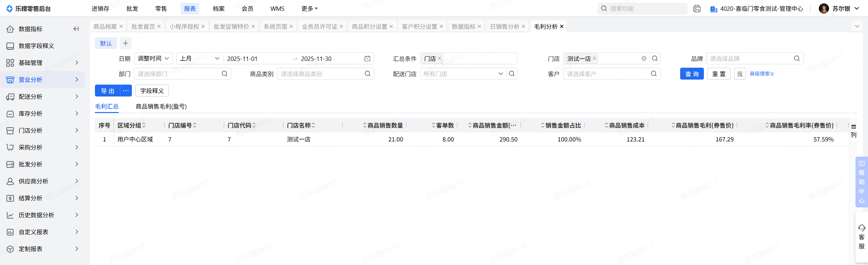Click the search icon in the 品牌 field

click(x=797, y=59)
